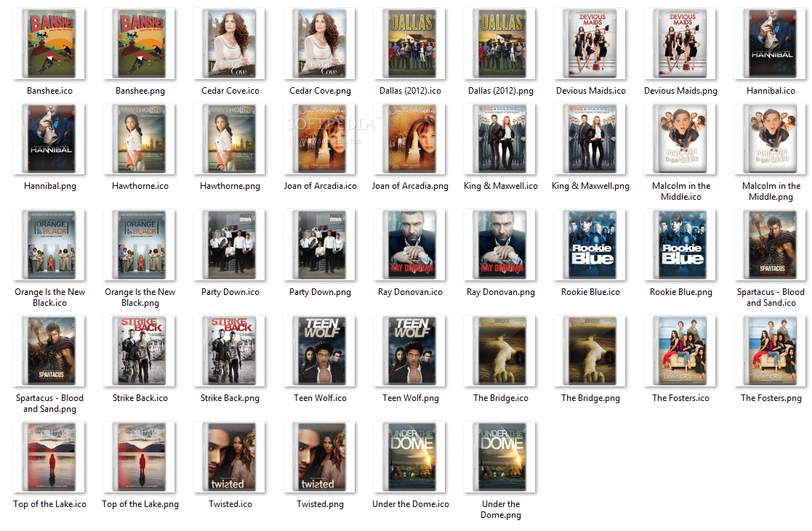Click the Ray Donovan.png icon

[499, 245]
